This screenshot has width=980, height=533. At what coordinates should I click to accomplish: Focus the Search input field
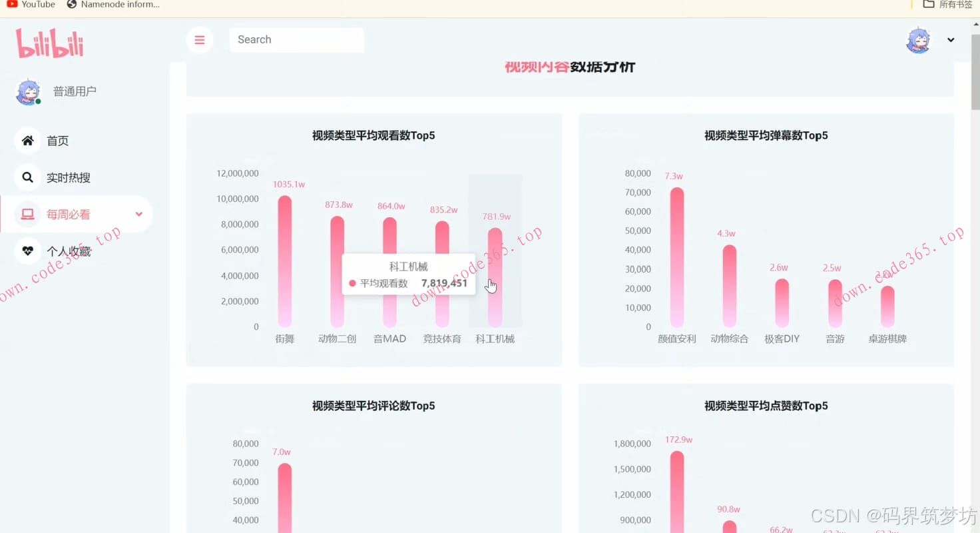click(296, 40)
